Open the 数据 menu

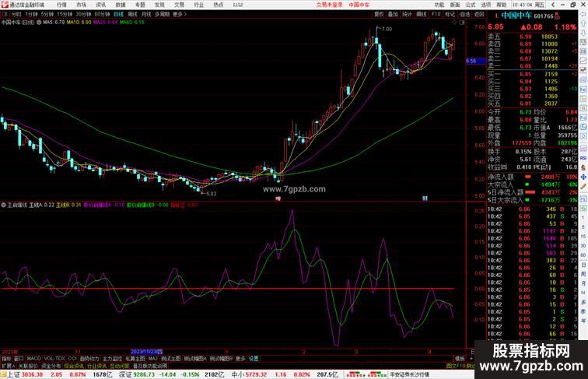[x=121, y=5]
